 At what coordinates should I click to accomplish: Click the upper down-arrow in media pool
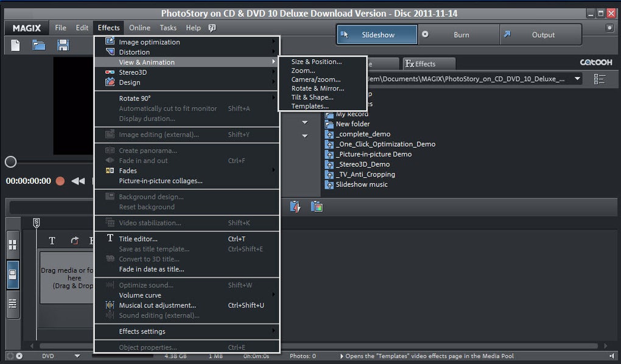305,122
